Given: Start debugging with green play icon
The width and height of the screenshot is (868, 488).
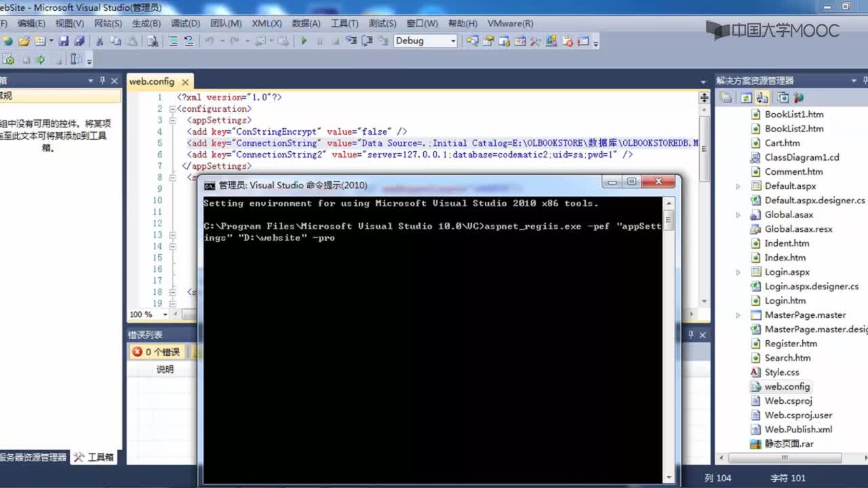Looking at the screenshot, I should click(x=304, y=41).
